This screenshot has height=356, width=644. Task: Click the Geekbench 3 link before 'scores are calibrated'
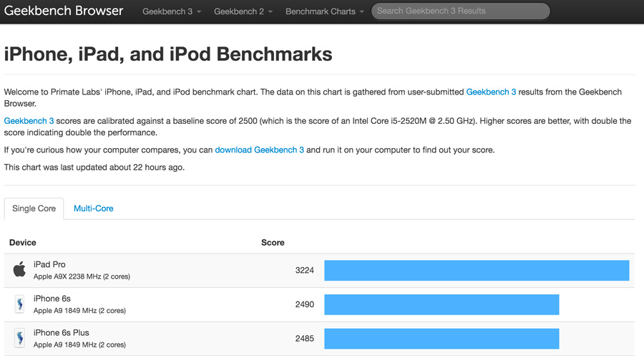[29, 121]
